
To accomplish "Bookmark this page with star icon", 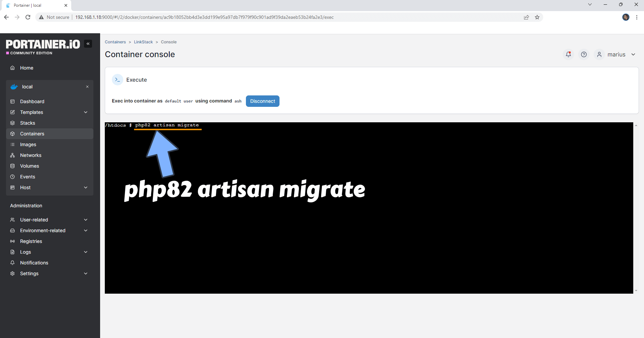I will tap(537, 17).
